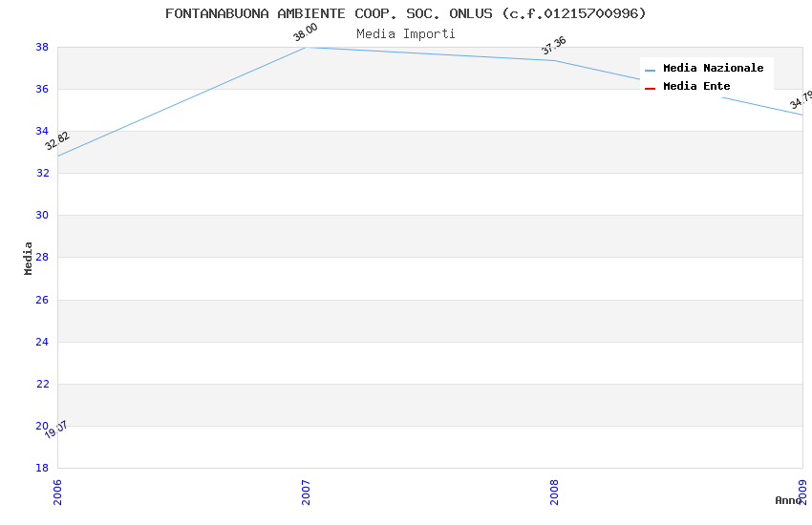Click the 20 y-axis tick label
Screen dimensions: 812x525
click(42, 426)
